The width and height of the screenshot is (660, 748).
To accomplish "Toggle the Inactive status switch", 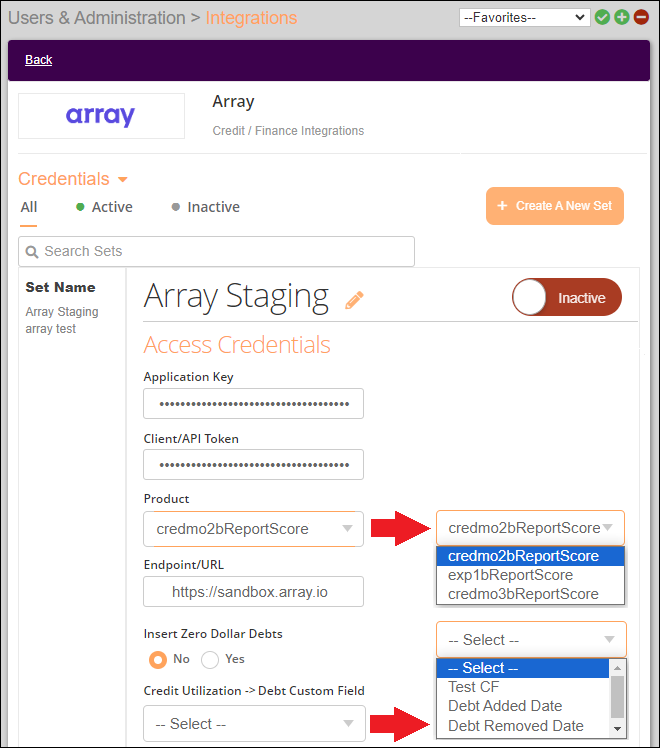I will pyautogui.click(x=567, y=297).
